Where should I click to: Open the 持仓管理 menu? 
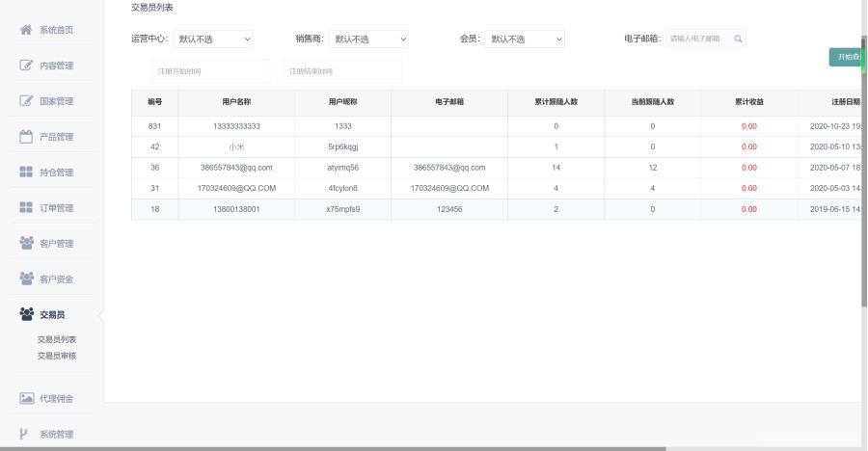[57, 172]
